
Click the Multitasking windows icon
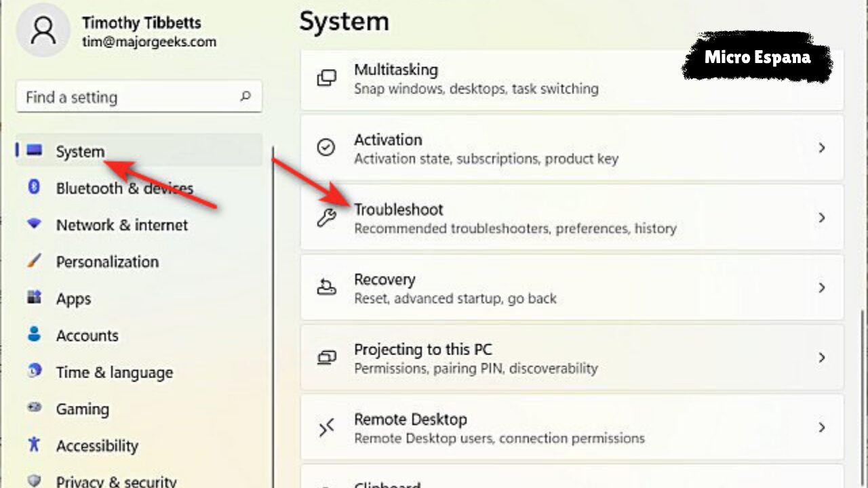326,78
